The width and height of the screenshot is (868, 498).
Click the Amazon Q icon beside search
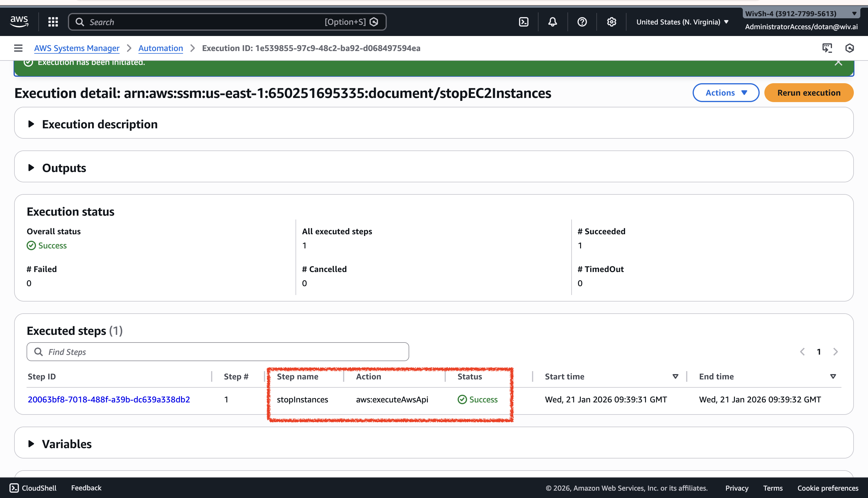click(x=374, y=22)
